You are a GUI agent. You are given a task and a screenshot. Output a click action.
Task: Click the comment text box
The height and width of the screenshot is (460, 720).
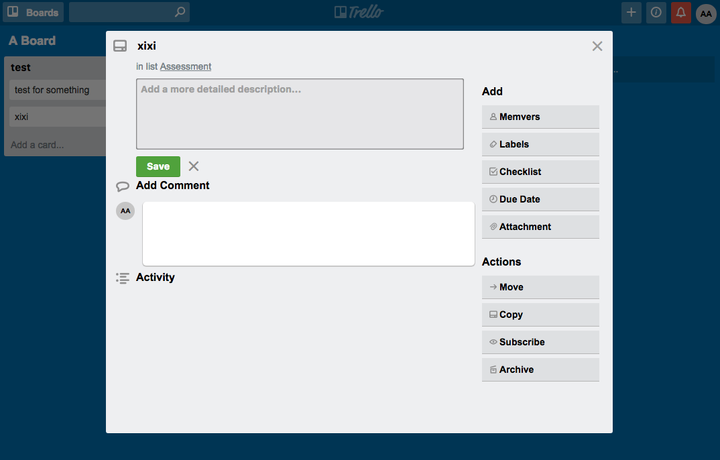pyautogui.click(x=308, y=234)
